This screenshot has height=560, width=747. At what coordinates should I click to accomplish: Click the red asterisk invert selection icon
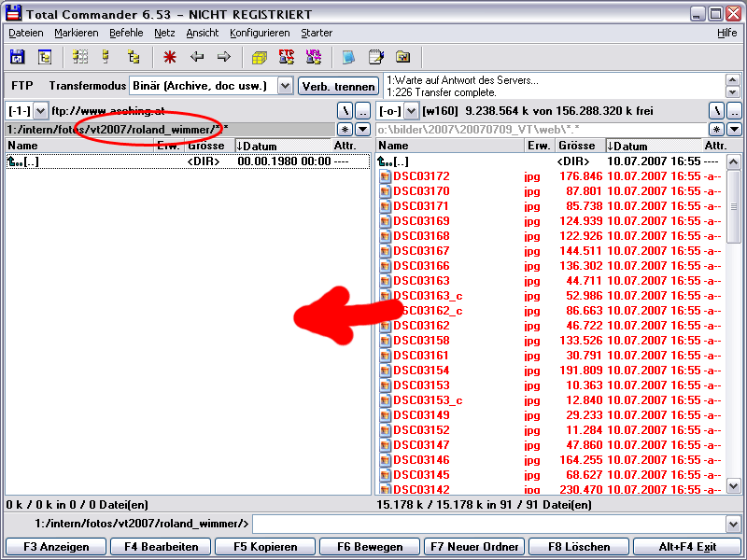(x=170, y=57)
